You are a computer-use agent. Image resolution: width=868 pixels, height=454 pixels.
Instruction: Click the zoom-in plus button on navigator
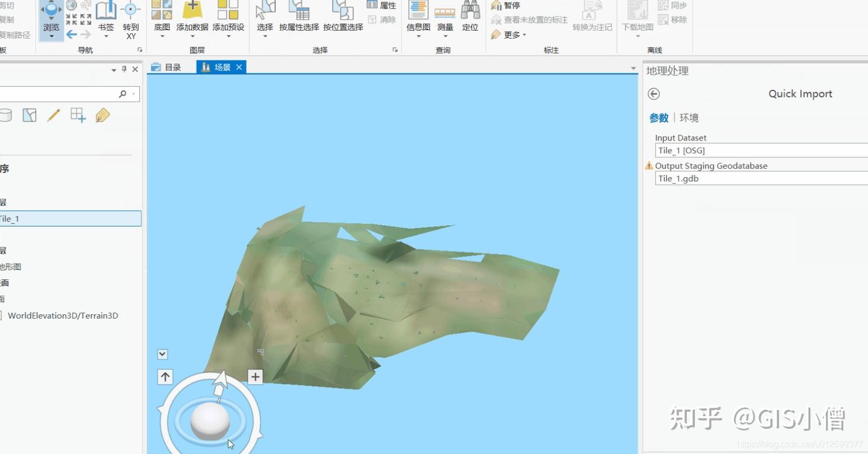[x=255, y=376]
